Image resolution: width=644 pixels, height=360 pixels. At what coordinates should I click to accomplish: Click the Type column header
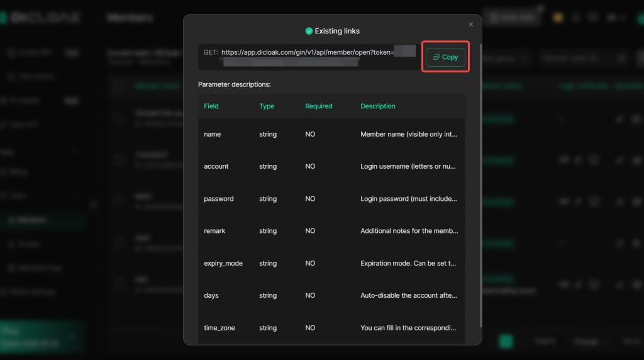point(267,106)
